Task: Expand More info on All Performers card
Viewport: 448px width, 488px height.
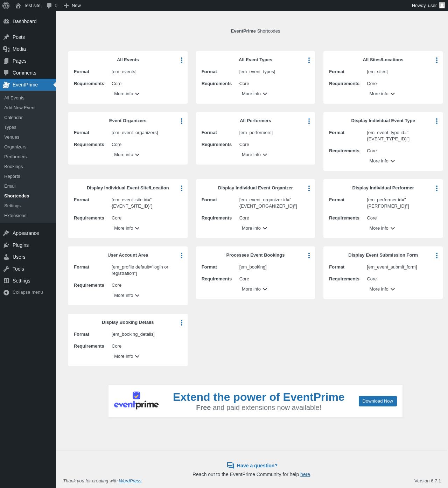Action: (254, 155)
